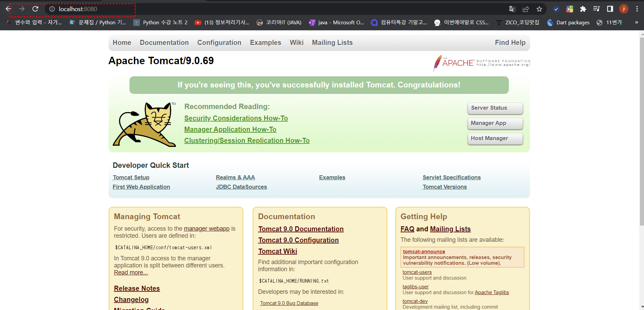The height and width of the screenshot is (310, 644).
Task: Open the First Web Application link
Action: (141, 187)
